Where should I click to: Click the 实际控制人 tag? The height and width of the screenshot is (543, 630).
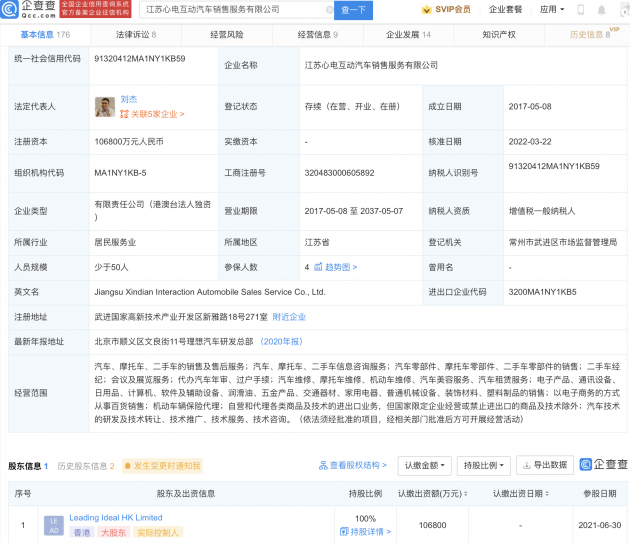click(x=158, y=533)
